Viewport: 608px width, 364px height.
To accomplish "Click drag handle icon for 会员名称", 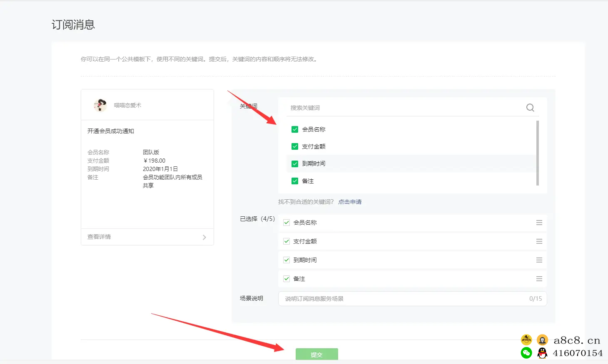I will [539, 223].
